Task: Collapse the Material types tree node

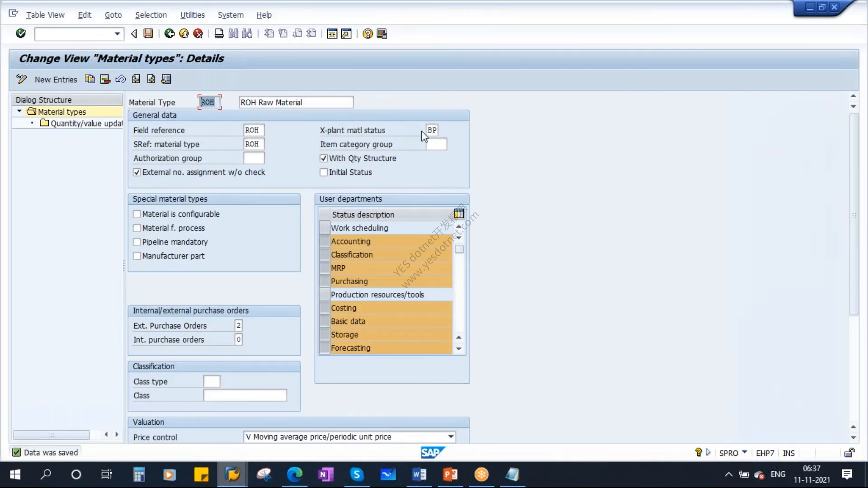Action: coord(19,111)
